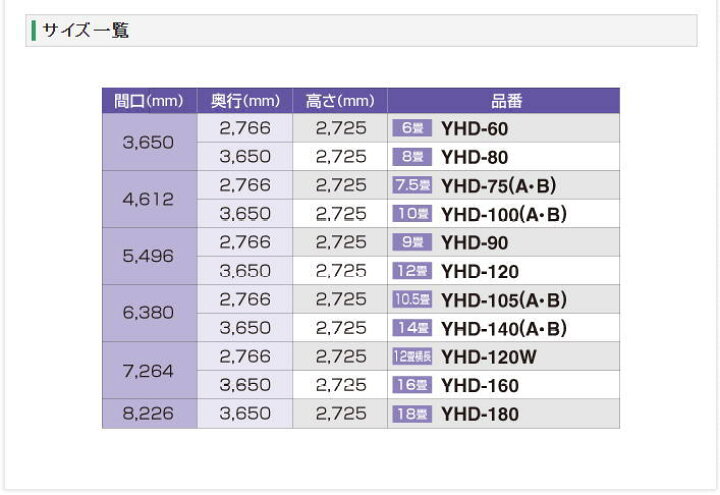Click the 14畳 badge
The width and height of the screenshot is (720, 495).
tap(412, 328)
